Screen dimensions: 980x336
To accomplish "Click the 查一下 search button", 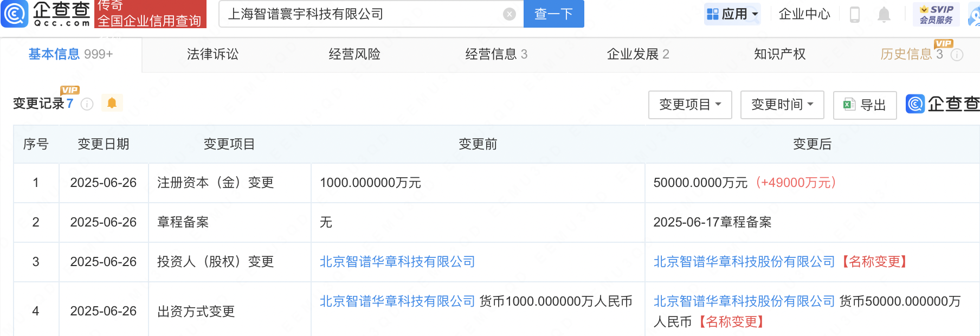I will (553, 14).
